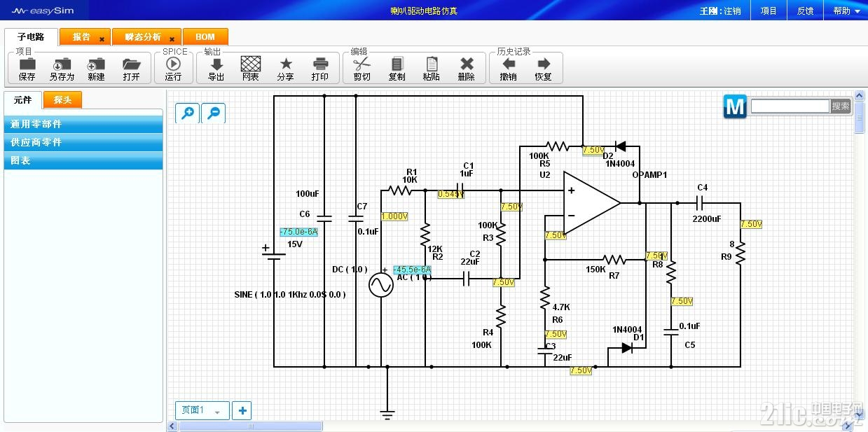Select resistor R9 label

tap(726, 257)
